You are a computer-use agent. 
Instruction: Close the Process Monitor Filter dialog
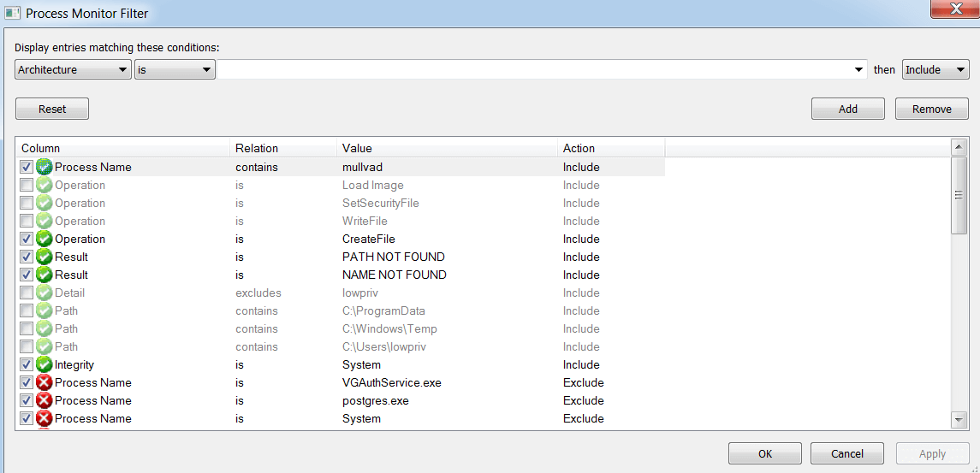[956, 8]
